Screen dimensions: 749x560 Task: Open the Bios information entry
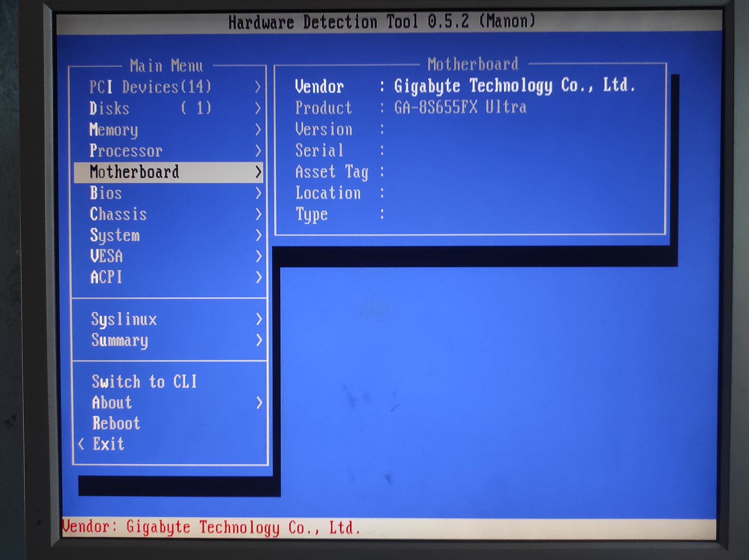(106, 193)
